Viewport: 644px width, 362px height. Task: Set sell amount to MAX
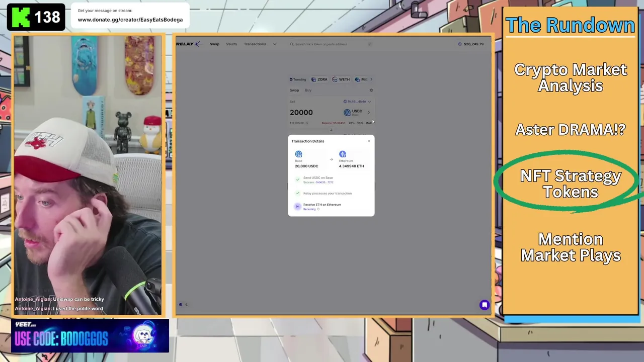click(368, 123)
